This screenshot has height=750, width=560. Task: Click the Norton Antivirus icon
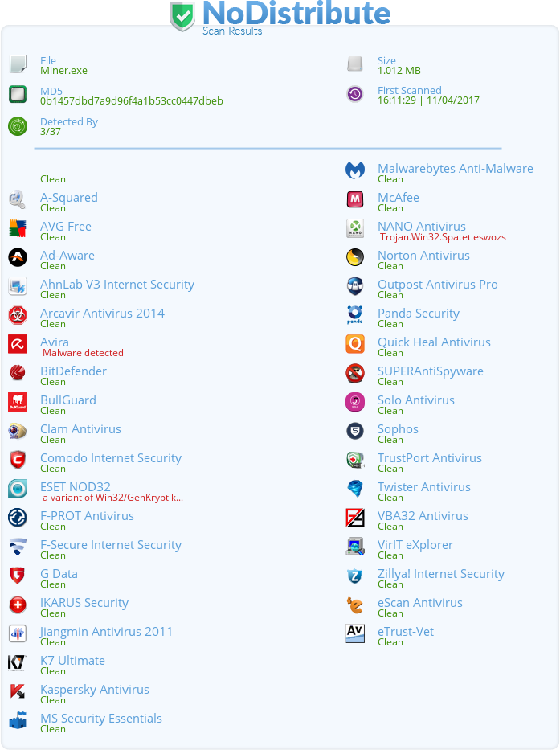pos(355,257)
